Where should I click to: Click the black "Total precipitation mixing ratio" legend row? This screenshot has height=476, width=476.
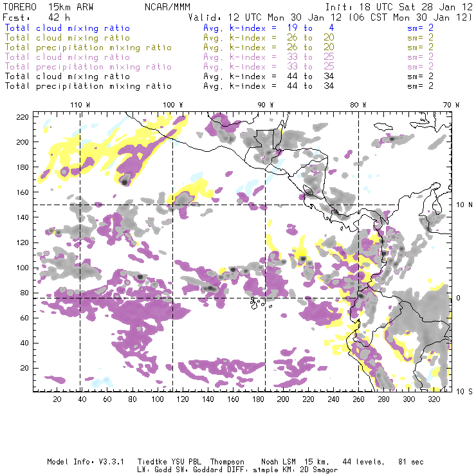pyautogui.click(x=88, y=86)
